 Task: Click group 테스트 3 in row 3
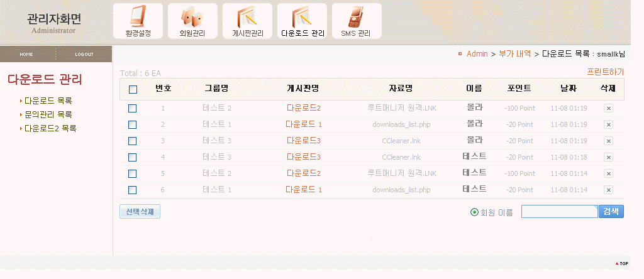click(x=217, y=141)
